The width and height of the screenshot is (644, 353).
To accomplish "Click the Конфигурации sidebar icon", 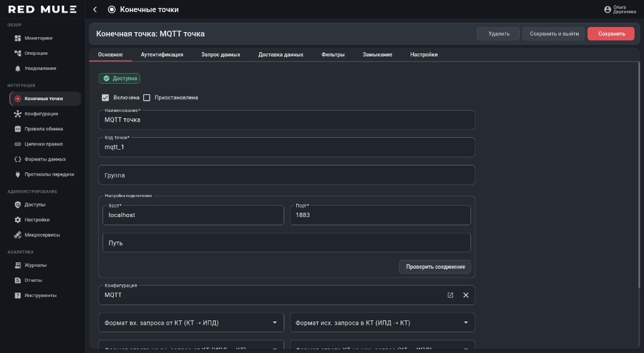I will [x=18, y=114].
